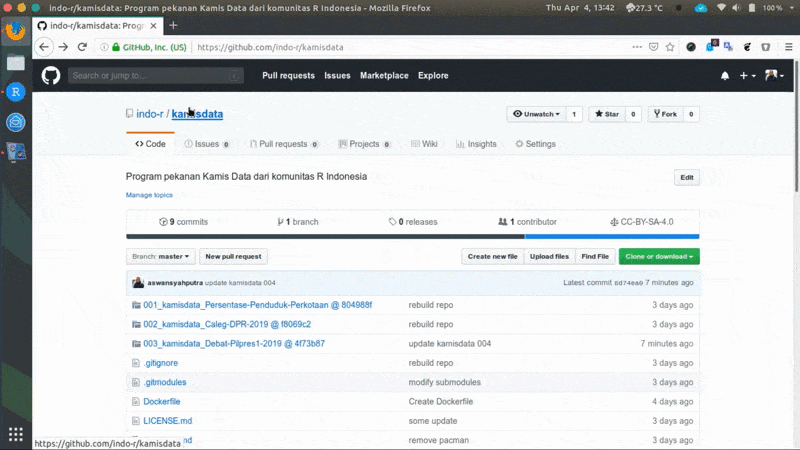View the 1 branch list
This screenshot has width=800, height=450.
(x=297, y=222)
